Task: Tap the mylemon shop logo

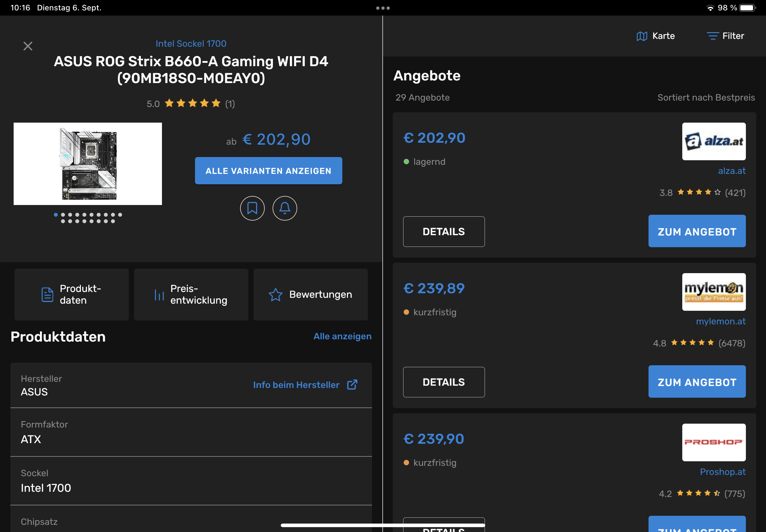Action: (714, 292)
